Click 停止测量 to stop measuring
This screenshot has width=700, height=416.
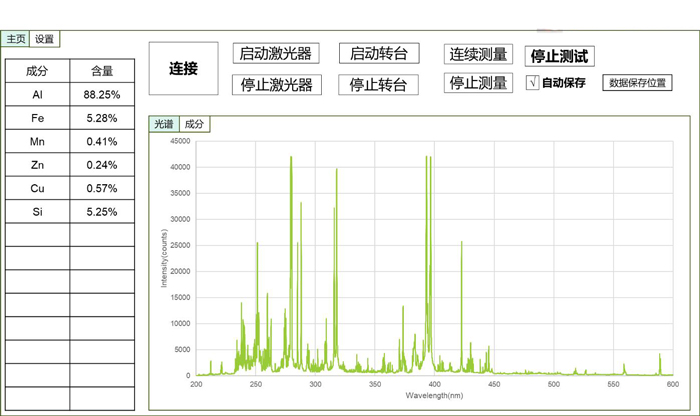click(x=478, y=84)
